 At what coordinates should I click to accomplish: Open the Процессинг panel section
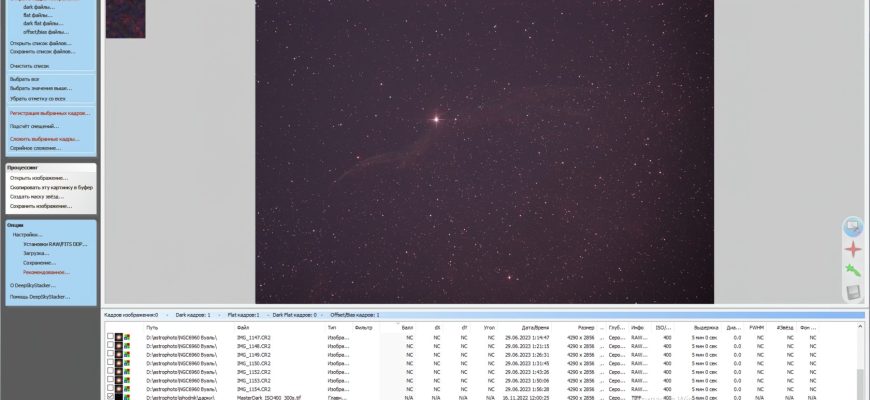[x=23, y=169]
